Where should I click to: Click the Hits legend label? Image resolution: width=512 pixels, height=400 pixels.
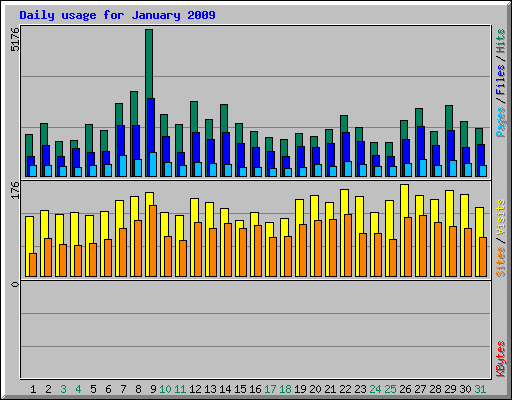501,41
